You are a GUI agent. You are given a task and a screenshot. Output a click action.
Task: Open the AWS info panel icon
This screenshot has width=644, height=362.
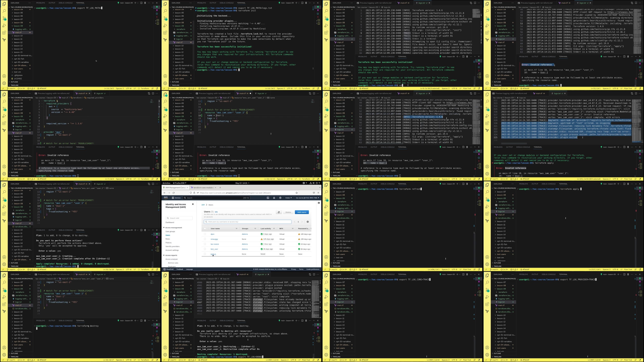[319, 203]
